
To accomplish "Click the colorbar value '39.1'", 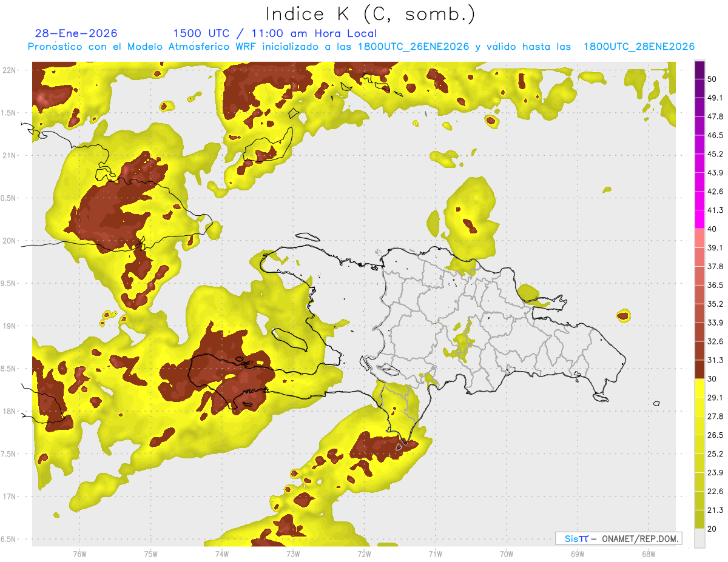I will (715, 247).
